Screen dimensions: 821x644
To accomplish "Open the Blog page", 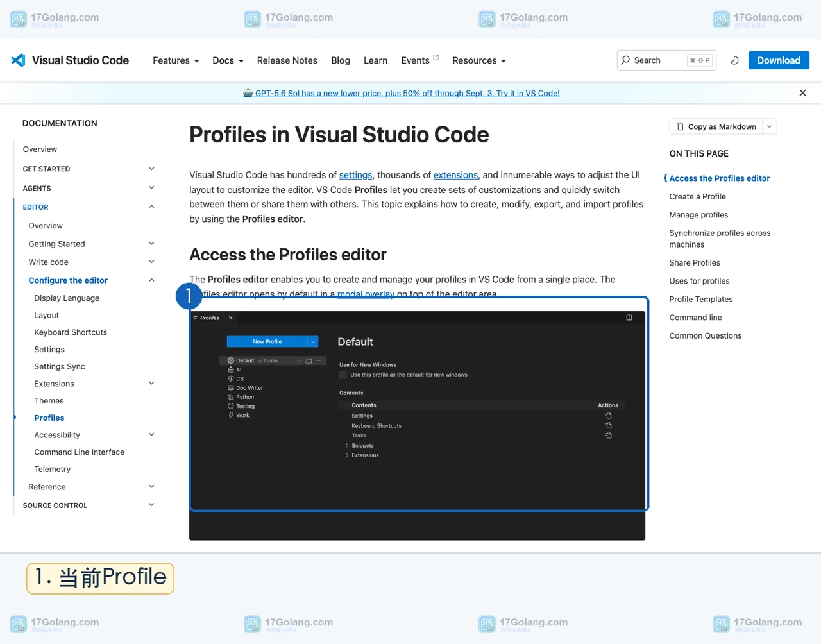I will (x=341, y=60).
